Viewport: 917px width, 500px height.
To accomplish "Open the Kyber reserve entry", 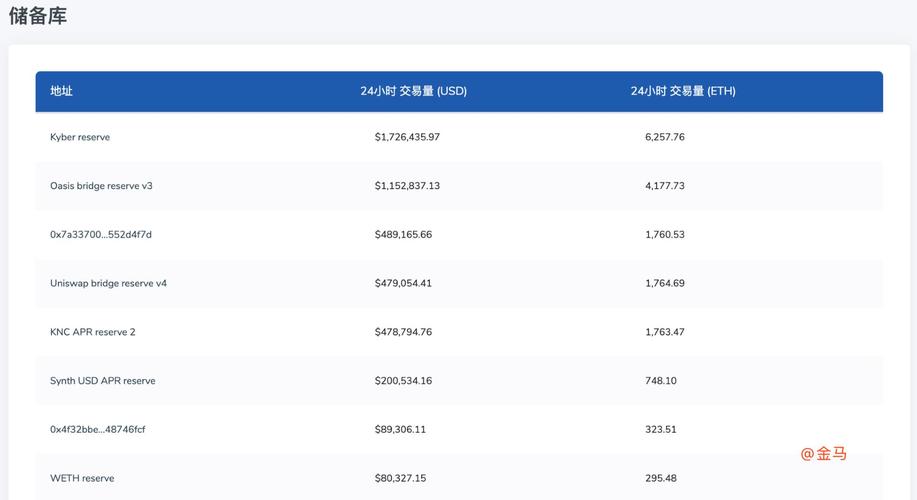I will point(80,137).
